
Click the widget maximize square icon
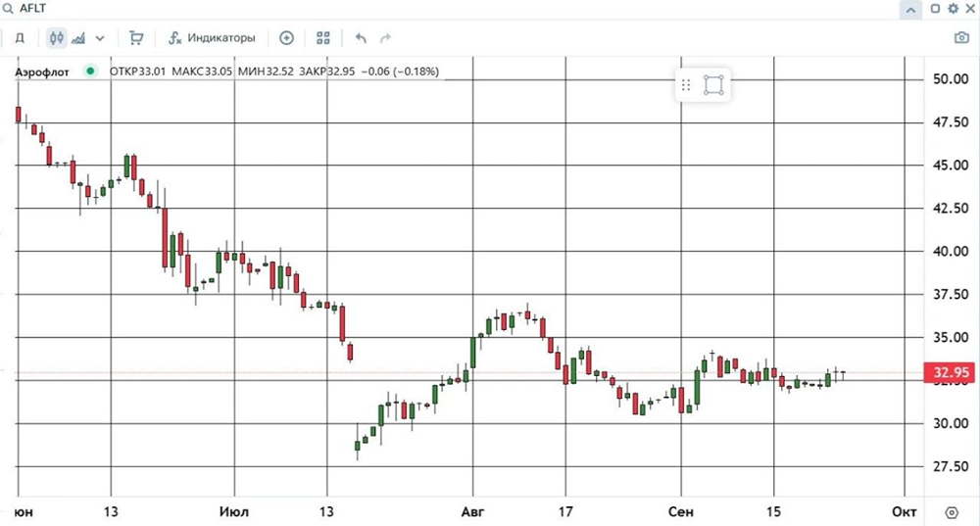[x=936, y=9]
